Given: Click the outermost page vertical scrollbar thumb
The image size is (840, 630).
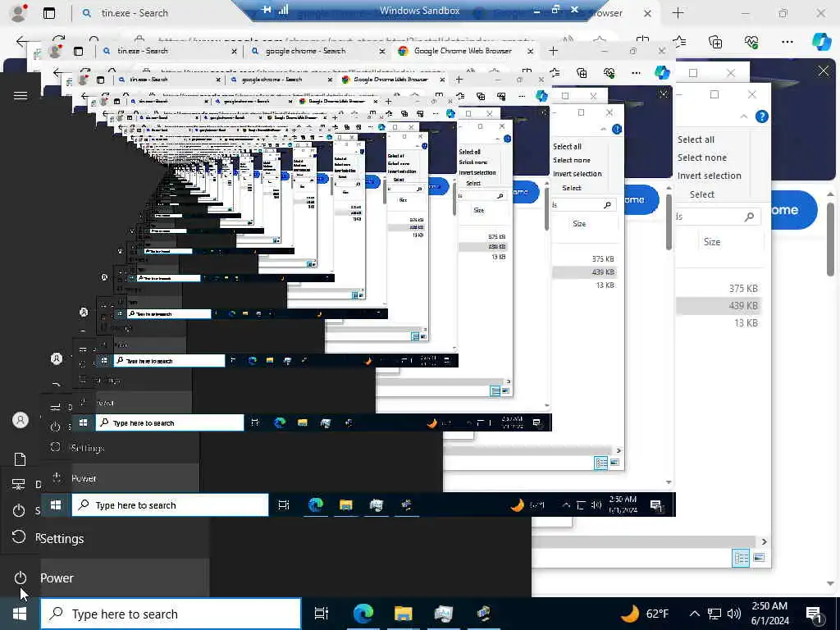Looking at the screenshot, I should click(x=830, y=239).
